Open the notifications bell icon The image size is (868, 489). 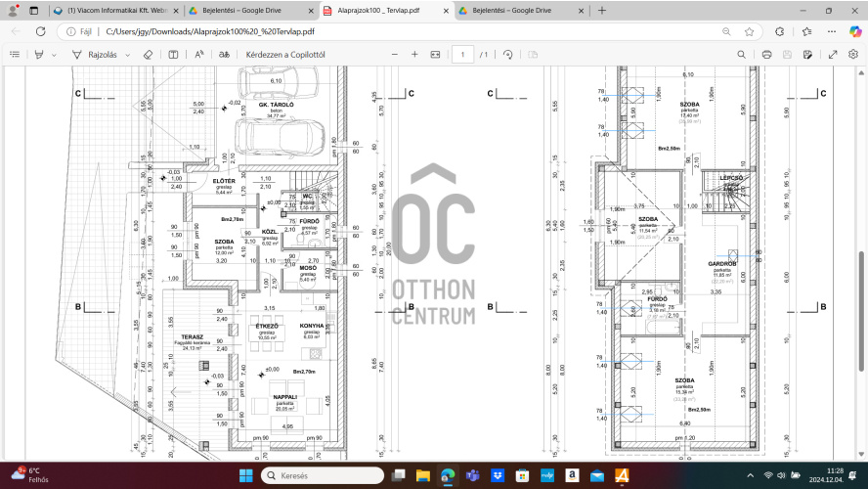click(853, 475)
